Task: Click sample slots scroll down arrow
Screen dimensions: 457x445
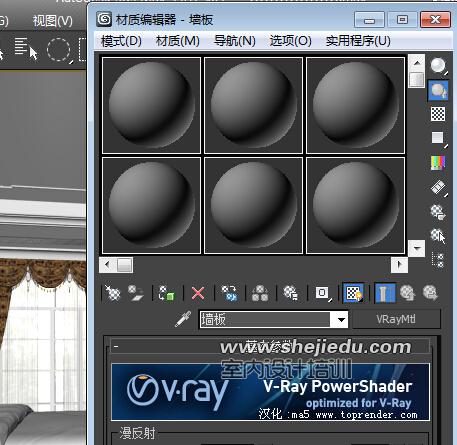Action: point(417,248)
